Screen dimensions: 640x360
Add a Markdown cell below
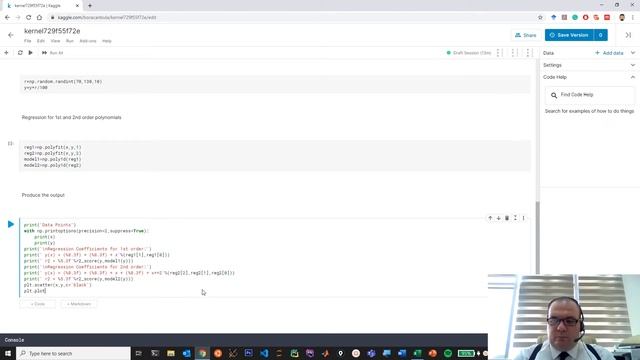click(x=79, y=304)
